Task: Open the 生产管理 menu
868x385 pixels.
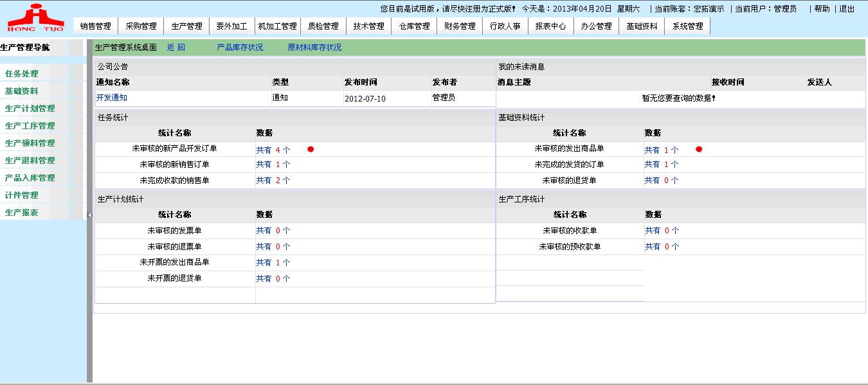Action: click(187, 26)
